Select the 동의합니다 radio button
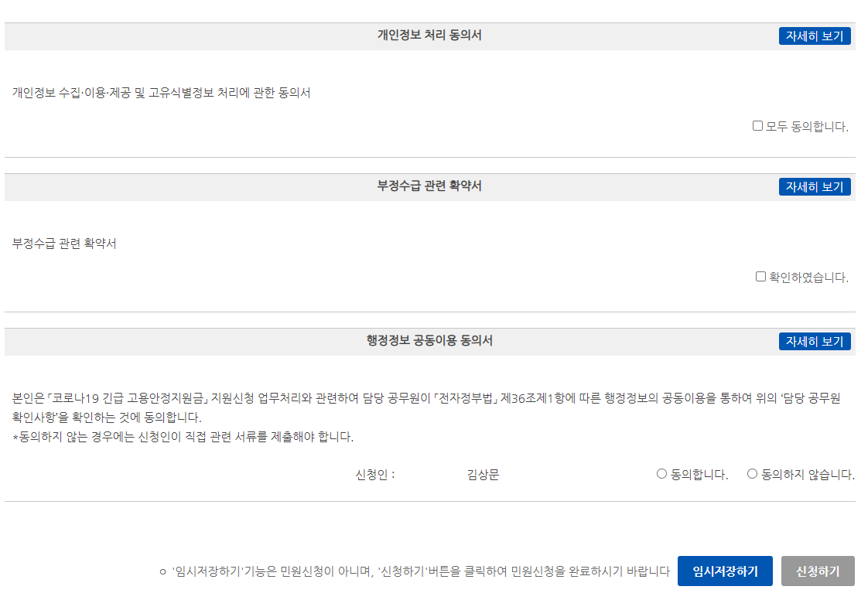This screenshot has height=600, width=868. pos(661,474)
